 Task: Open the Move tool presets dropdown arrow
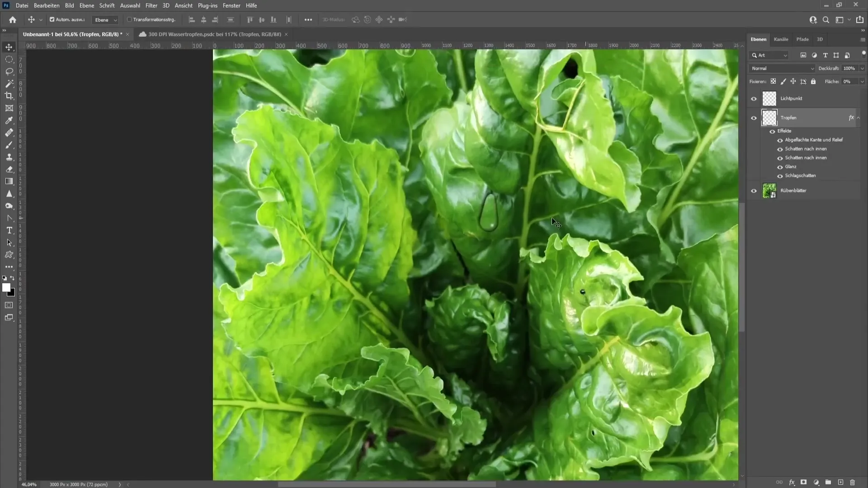pyautogui.click(x=41, y=20)
